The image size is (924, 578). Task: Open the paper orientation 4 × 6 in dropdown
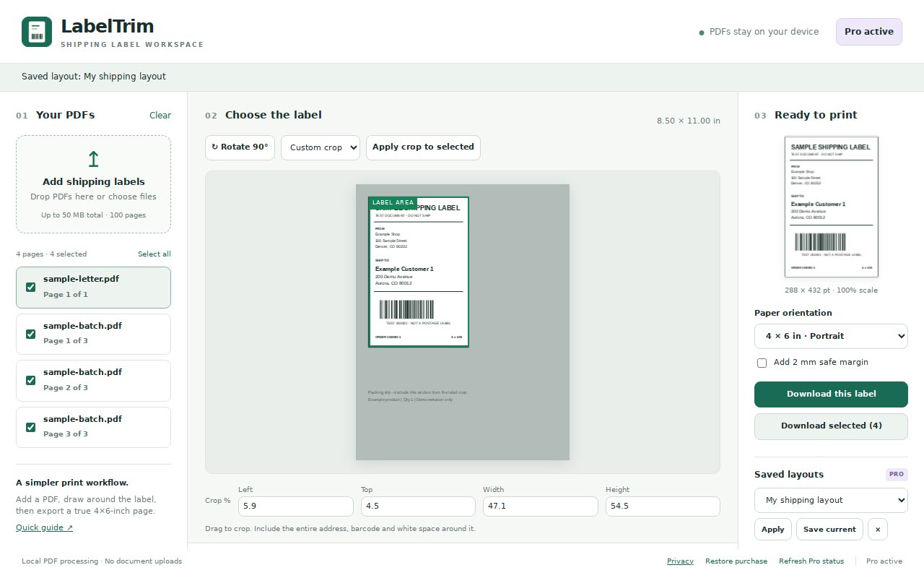831,336
